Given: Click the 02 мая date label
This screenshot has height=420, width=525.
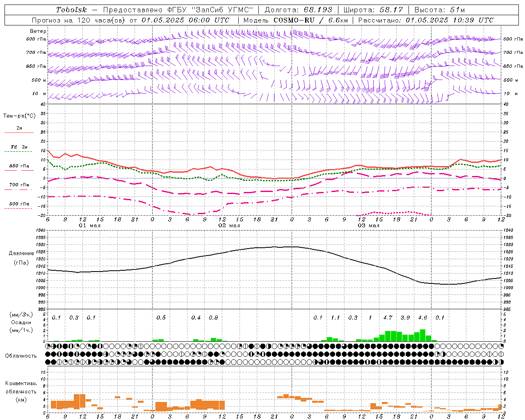Looking at the screenshot, I should [x=229, y=226].
